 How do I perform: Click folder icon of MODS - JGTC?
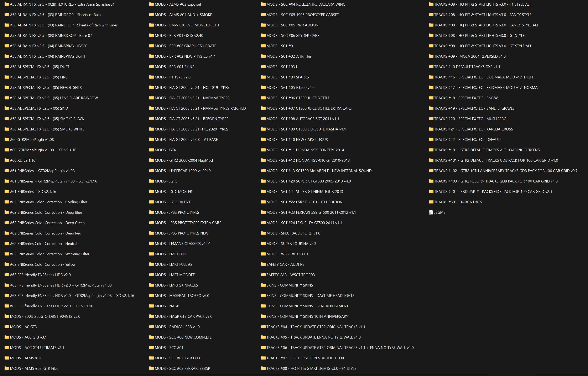coord(151,181)
